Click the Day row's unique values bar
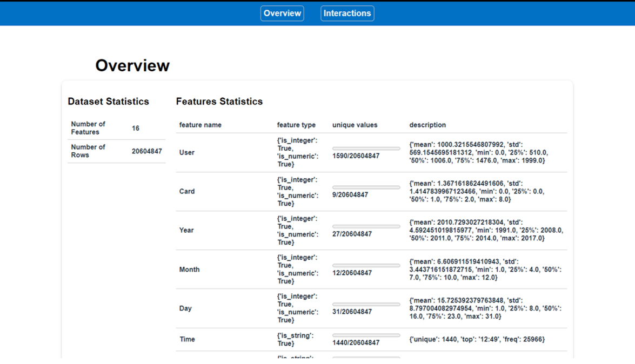 (x=366, y=305)
